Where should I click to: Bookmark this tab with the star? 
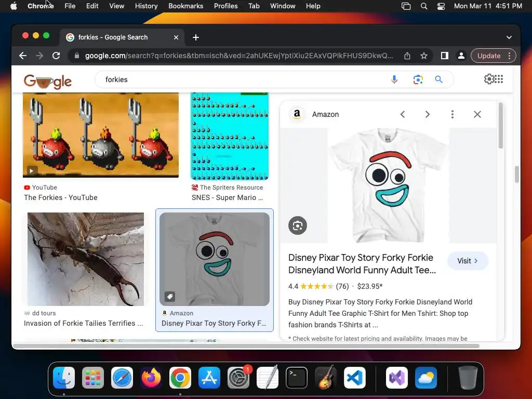pos(424,56)
